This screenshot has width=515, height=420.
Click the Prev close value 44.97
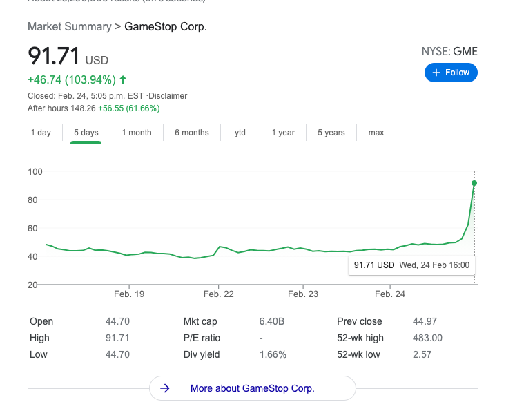(425, 321)
